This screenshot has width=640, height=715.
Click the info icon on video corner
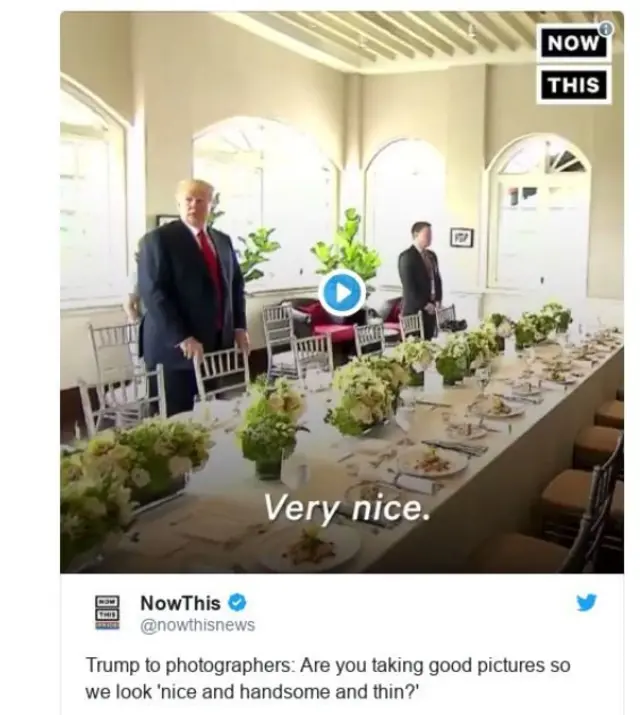coord(604,28)
